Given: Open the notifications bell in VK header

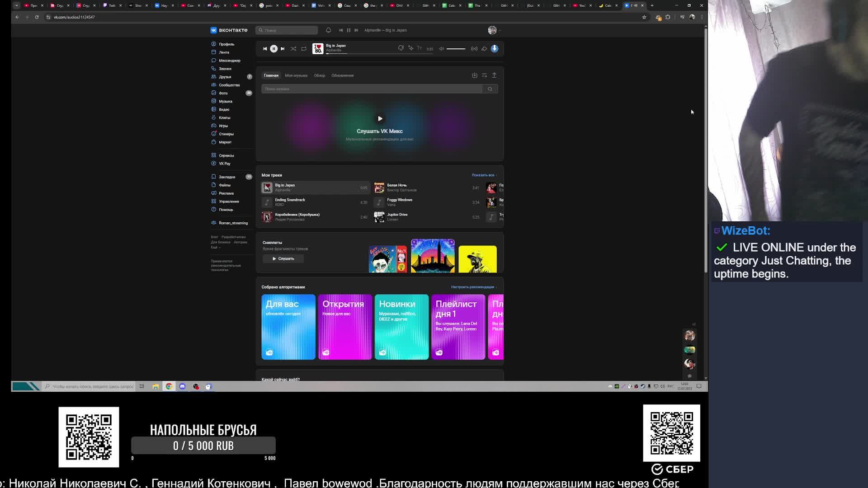Looking at the screenshot, I should click(329, 30).
